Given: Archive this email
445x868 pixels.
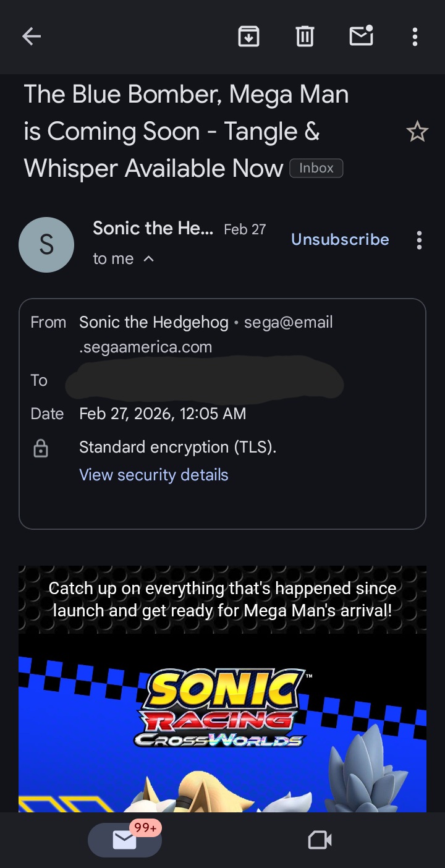Looking at the screenshot, I should (248, 37).
